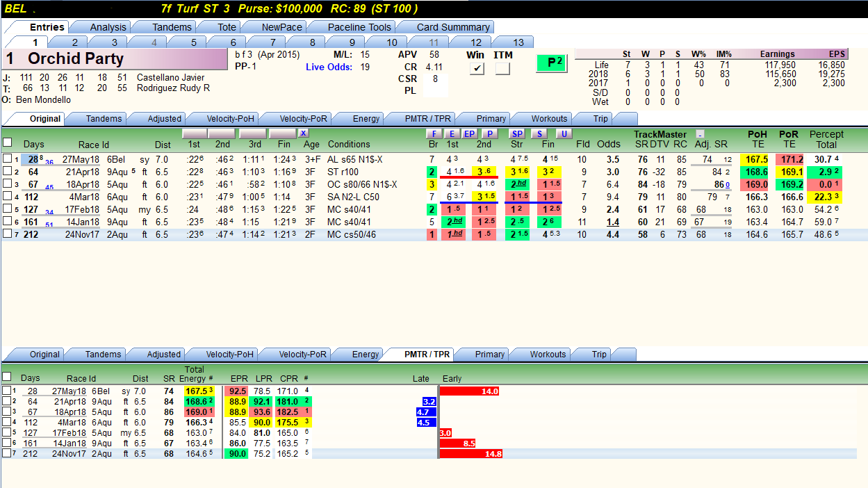Open the Paceline Tools tab

pyautogui.click(x=359, y=27)
